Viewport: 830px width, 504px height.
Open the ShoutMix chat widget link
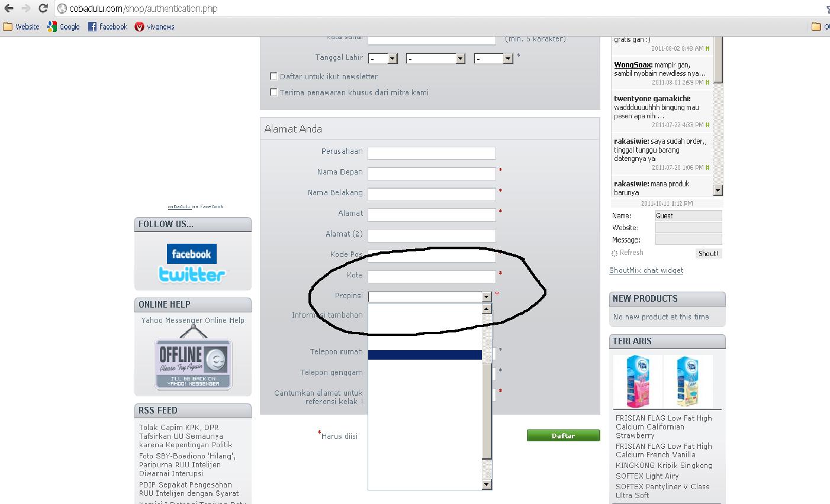(x=646, y=270)
